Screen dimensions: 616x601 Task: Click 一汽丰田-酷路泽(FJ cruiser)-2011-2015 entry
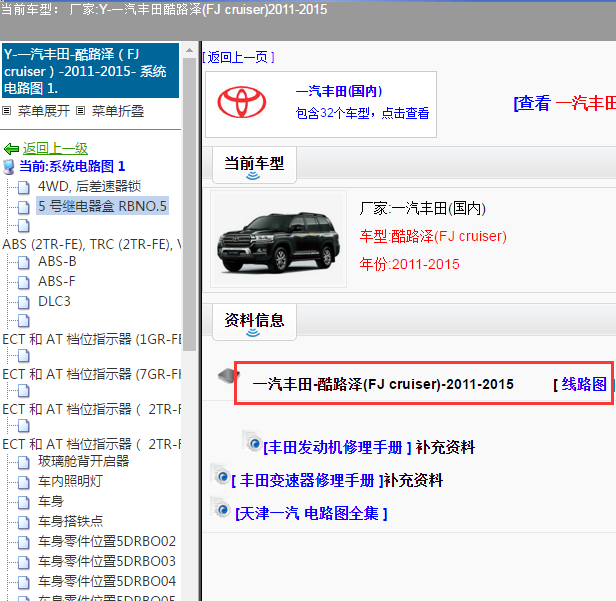[383, 384]
